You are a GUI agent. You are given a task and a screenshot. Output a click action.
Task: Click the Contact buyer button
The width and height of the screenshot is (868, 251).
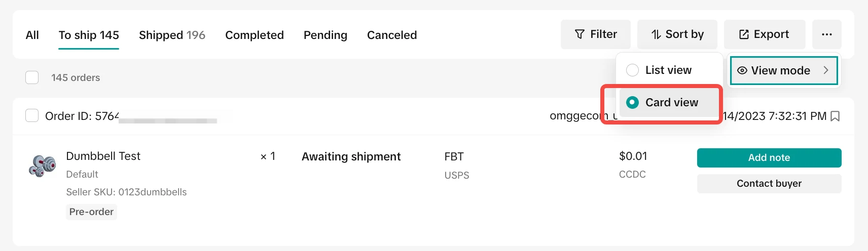(x=769, y=184)
